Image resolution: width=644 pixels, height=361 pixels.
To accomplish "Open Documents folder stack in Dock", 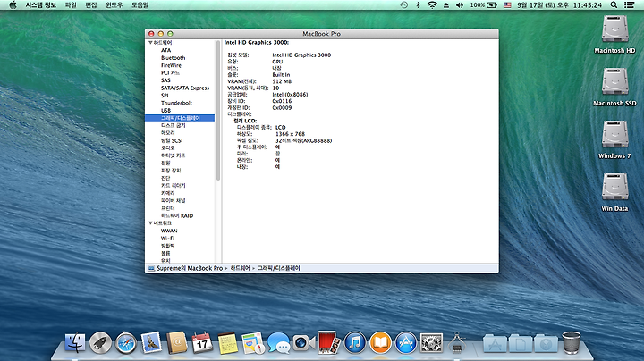I will pos(521,344).
